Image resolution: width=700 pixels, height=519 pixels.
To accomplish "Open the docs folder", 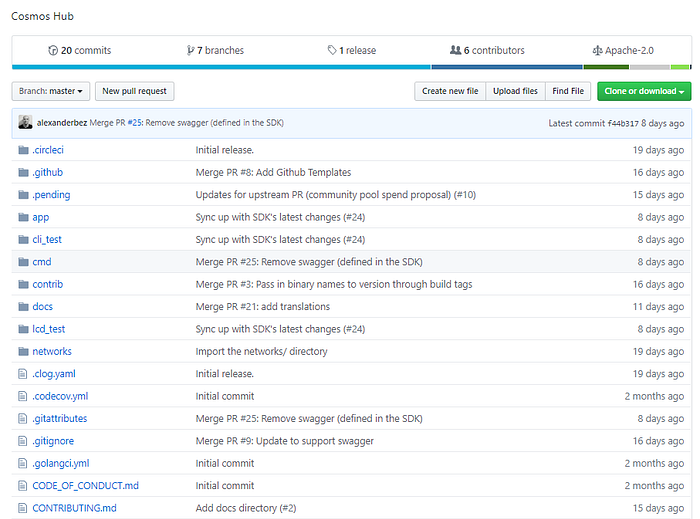I will [x=42, y=307].
